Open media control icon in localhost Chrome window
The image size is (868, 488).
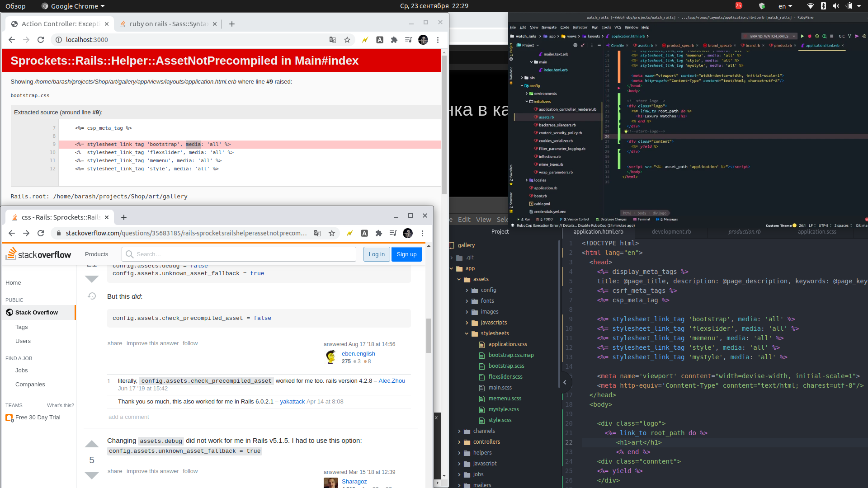click(409, 40)
